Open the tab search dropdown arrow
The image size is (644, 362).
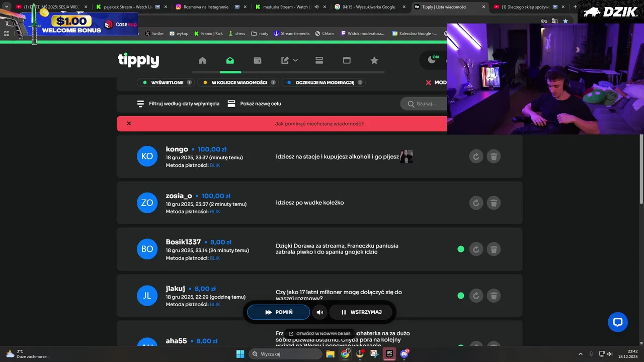click(x=7, y=7)
